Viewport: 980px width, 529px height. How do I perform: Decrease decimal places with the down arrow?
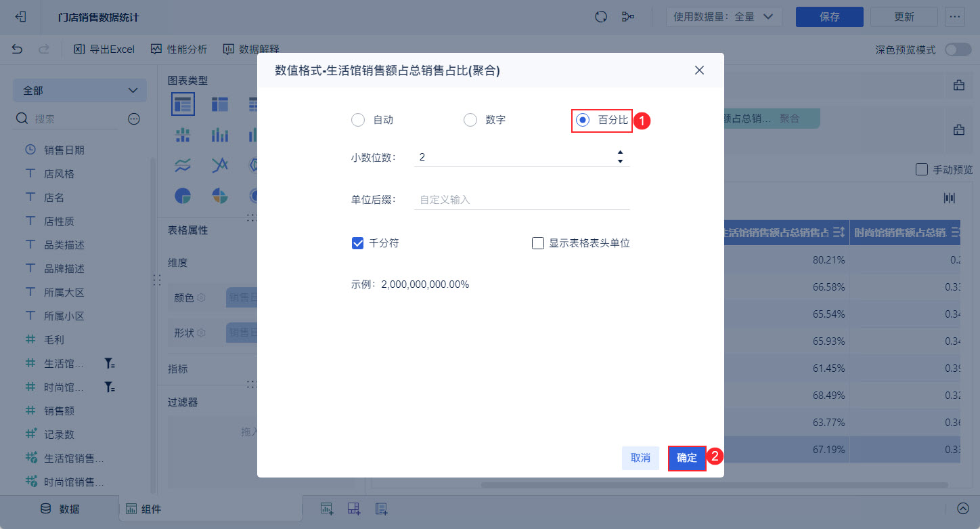pos(621,161)
